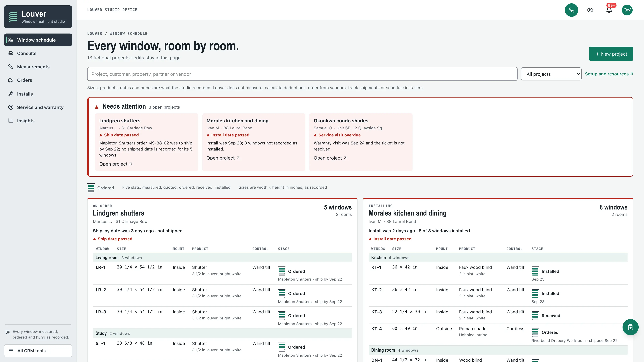Click ST-1 Ordered stage slat icon

(282, 347)
